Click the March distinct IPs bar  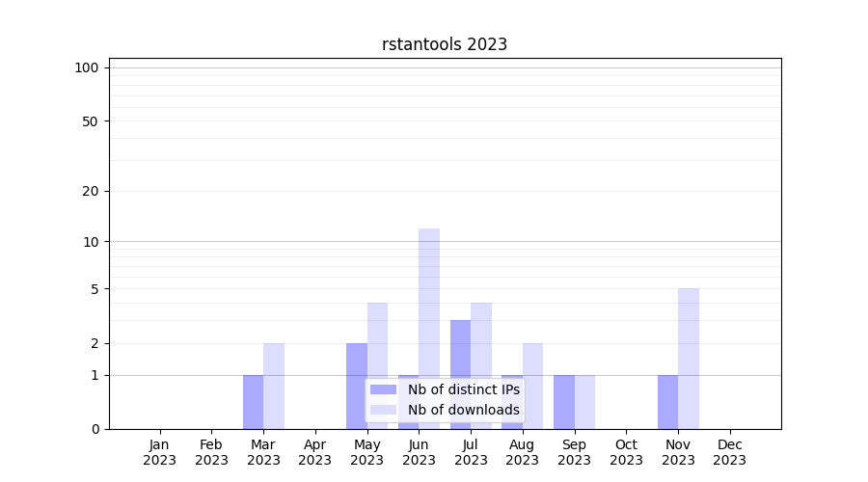click(x=253, y=402)
